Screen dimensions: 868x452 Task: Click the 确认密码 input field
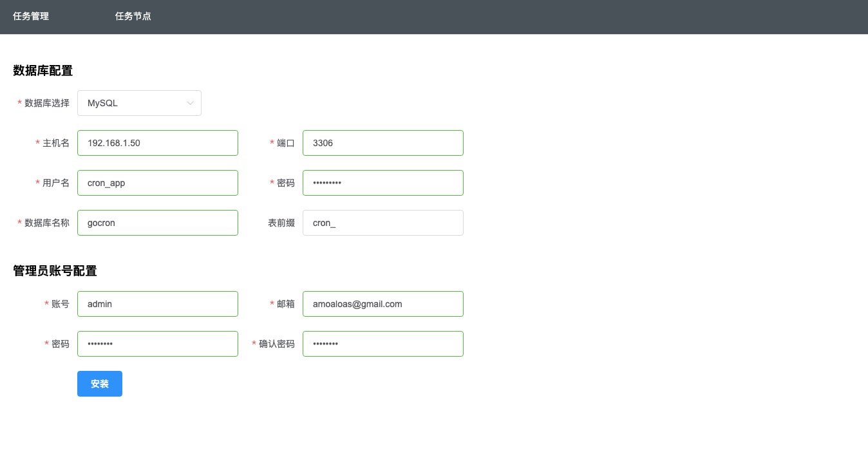click(382, 344)
